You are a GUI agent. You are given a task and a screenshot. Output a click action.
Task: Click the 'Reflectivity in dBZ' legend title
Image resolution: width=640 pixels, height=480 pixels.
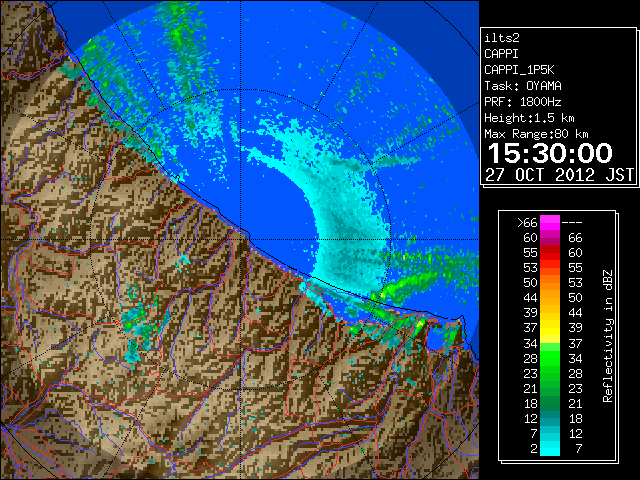608,336
